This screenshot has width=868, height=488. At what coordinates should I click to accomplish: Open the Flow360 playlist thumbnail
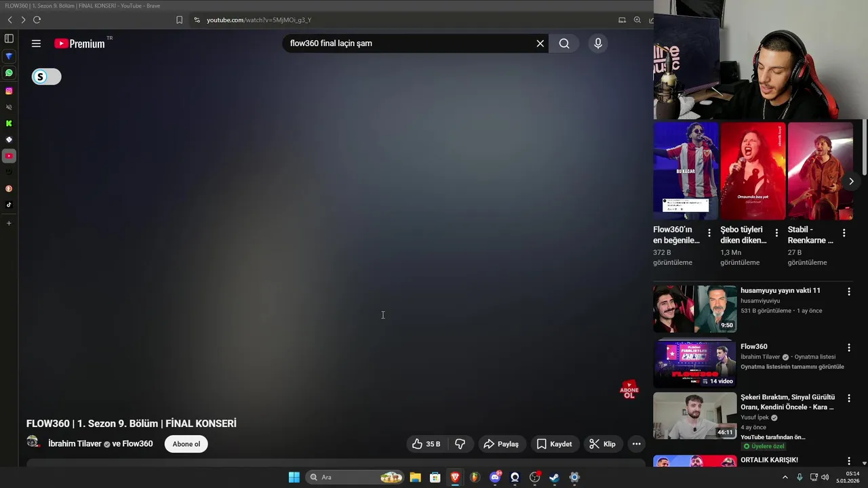pos(695,363)
